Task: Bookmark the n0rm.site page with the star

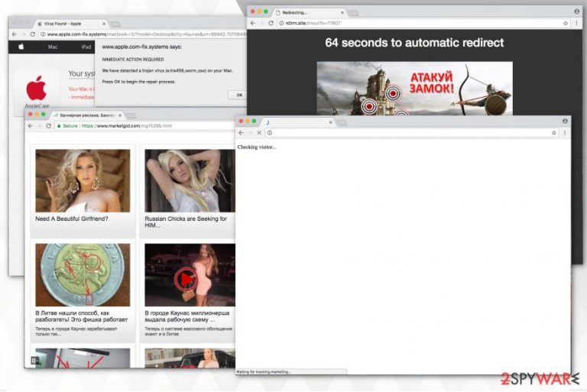Action: pos(566,23)
